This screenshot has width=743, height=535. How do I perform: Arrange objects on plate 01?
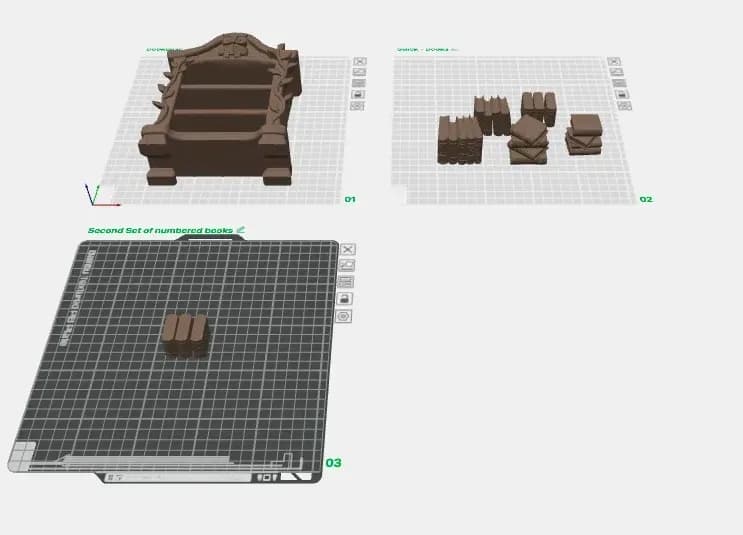click(359, 83)
